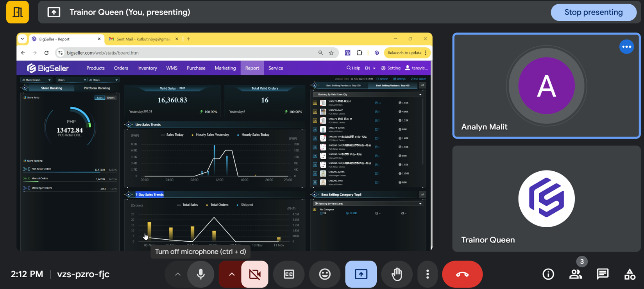This screenshot has width=644, height=289.
Task: Toggle closed captions
Action: click(x=289, y=274)
